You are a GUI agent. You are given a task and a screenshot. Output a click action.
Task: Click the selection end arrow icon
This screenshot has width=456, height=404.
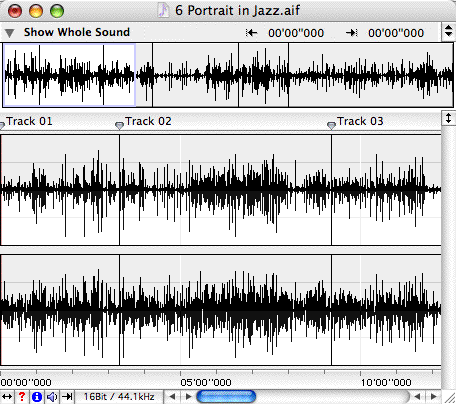352,33
